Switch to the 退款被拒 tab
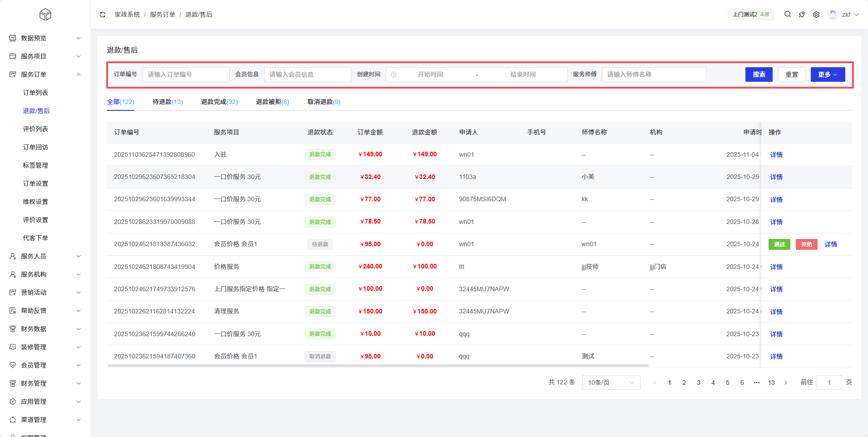This screenshot has width=868, height=437. (272, 102)
